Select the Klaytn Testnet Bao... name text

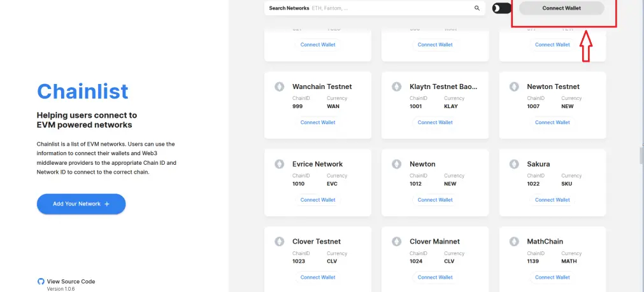(443, 87)
